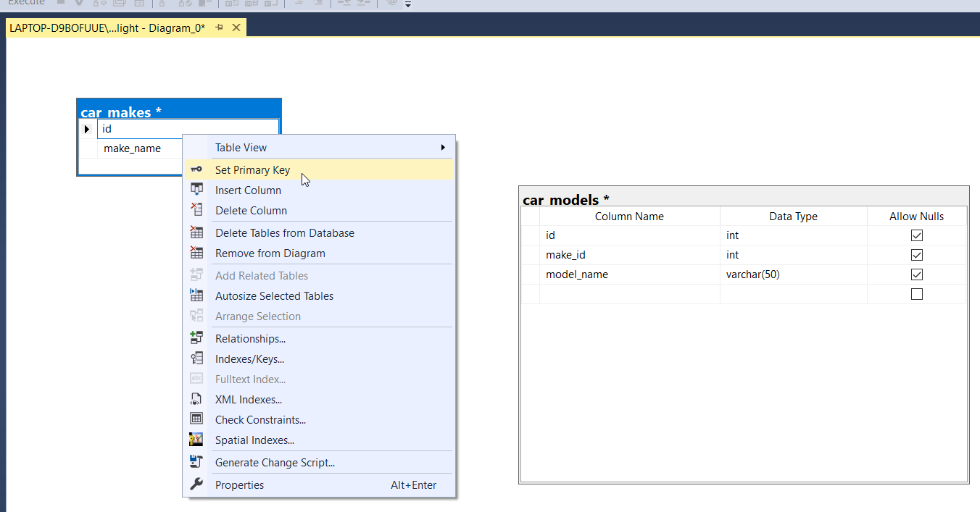Click the Check Constraints icon
The height and width of the screenshot is (512, 980).
click(x=196, y=419)
